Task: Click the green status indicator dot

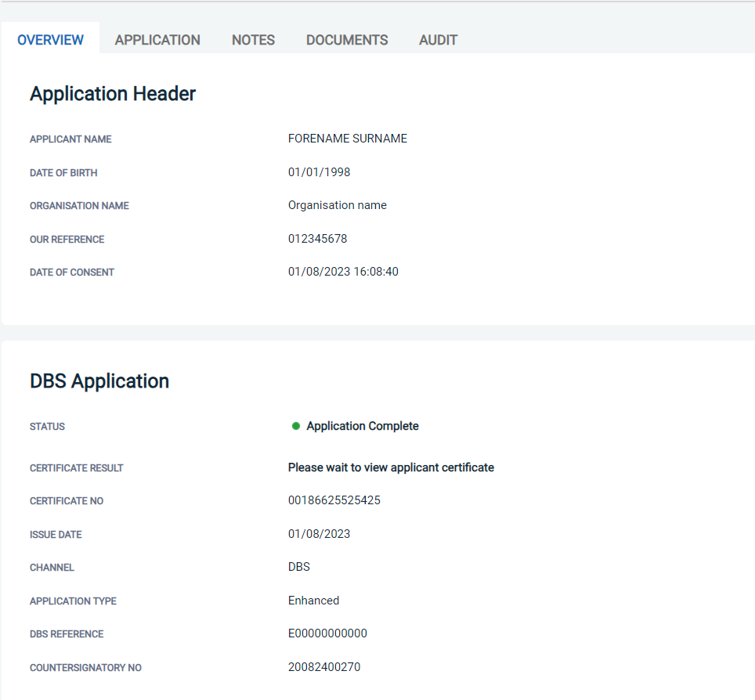Action: tap(296, 426)
